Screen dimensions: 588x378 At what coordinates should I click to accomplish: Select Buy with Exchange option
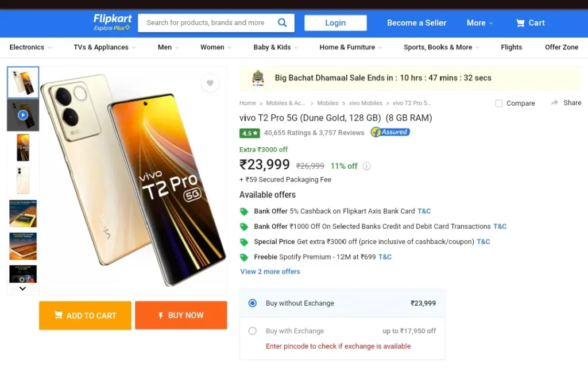tap(253, 331)
